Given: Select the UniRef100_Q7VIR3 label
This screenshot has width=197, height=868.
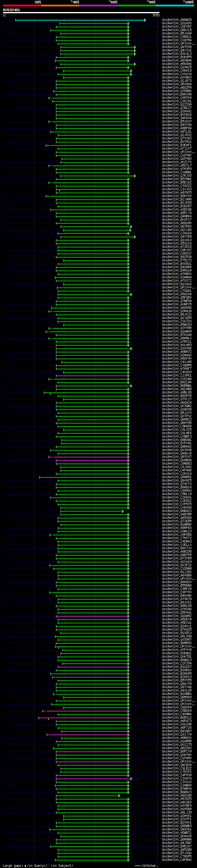Looking at the screenshot, I should (x=177, y=138).
